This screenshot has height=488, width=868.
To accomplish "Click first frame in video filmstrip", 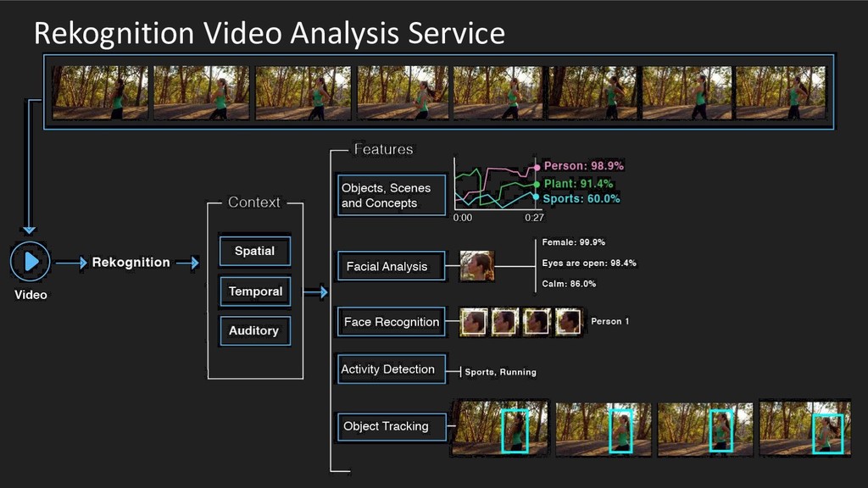I will click(x=100, y=93).
